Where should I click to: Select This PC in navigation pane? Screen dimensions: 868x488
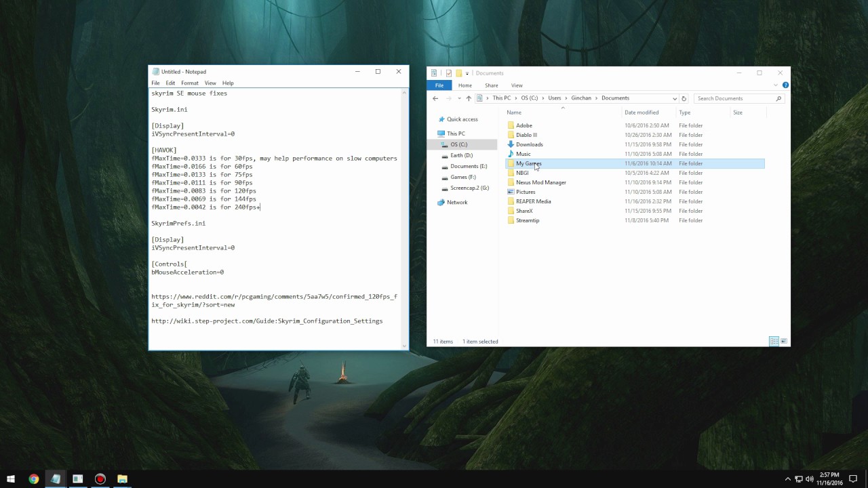tap(456, 134)
